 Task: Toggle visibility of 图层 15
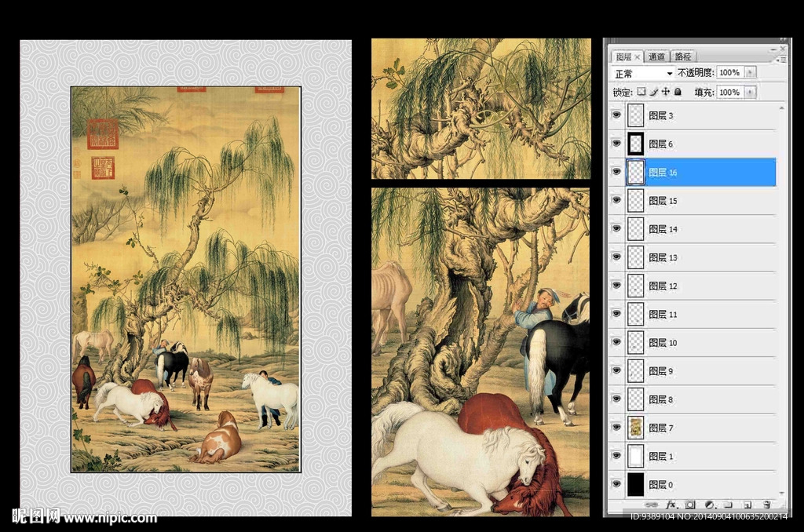click(616, 200)
